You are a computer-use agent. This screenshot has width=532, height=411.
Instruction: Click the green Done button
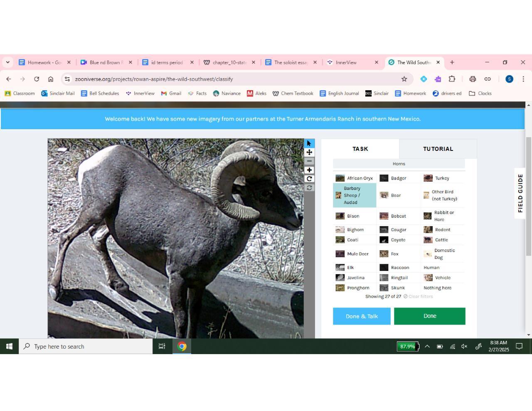(430, 316)
